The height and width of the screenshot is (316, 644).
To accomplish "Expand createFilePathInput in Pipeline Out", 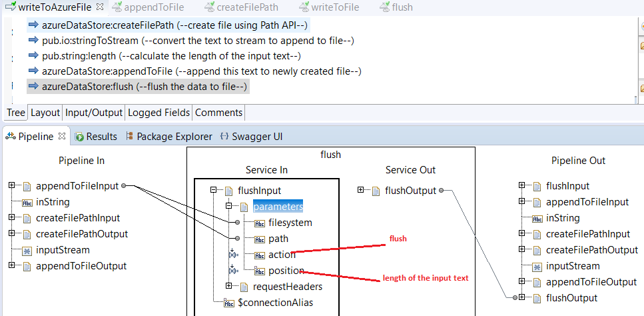I will pyautogui.click(x=521, y=233).
